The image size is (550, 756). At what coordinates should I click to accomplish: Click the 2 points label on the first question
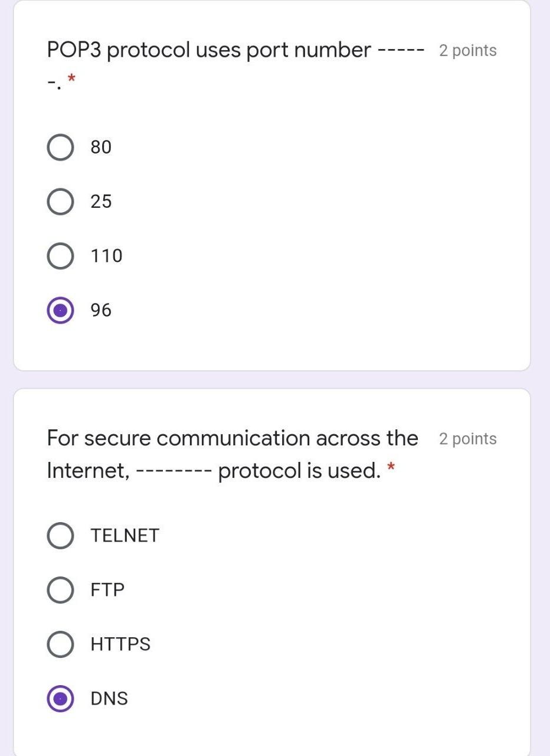(467, 51)
